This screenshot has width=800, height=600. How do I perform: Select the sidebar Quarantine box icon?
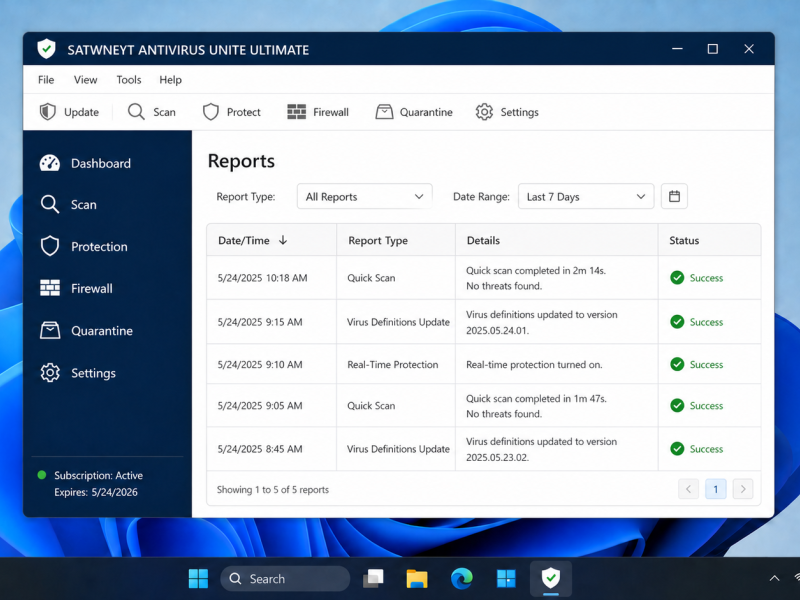coord(50,331)
